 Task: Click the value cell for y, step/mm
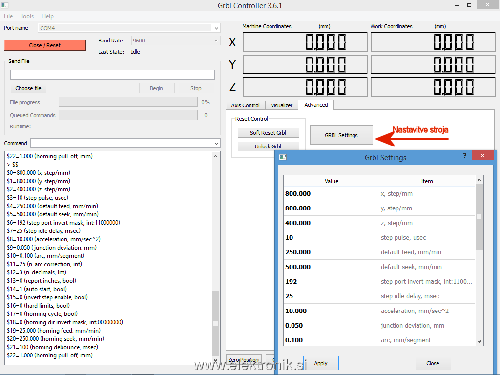tap(298, 208)
